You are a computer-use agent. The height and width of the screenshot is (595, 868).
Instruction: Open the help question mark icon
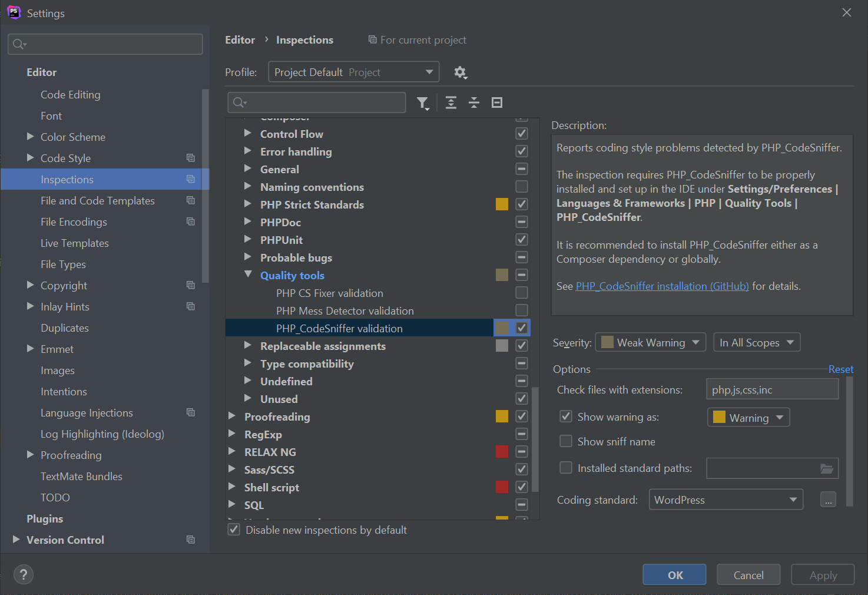click(23, 574)
